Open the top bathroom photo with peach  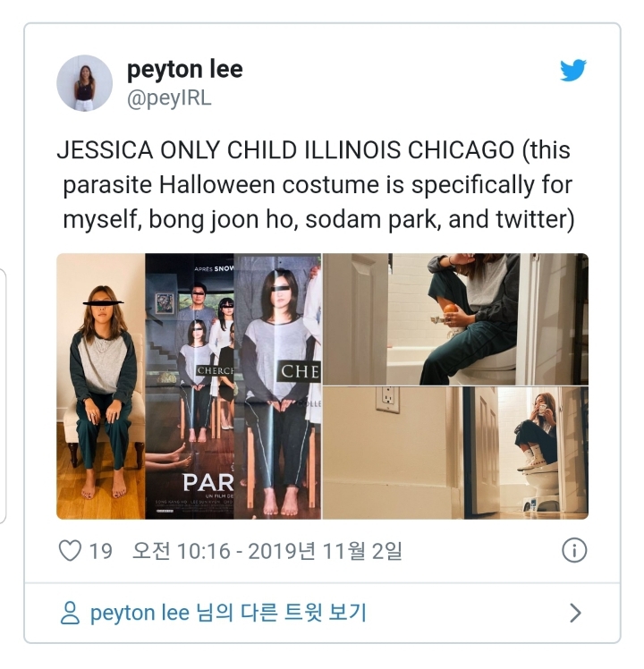(x=455, y=319)
